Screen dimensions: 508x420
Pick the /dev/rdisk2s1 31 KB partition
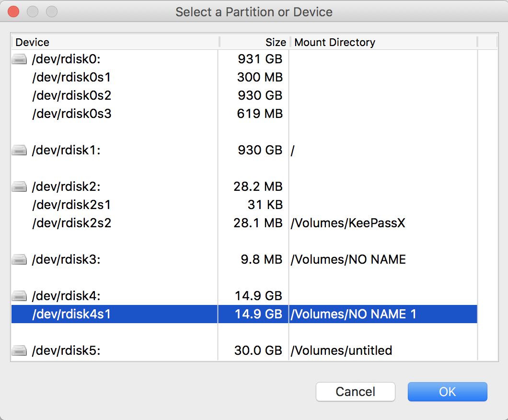(72, 205)
